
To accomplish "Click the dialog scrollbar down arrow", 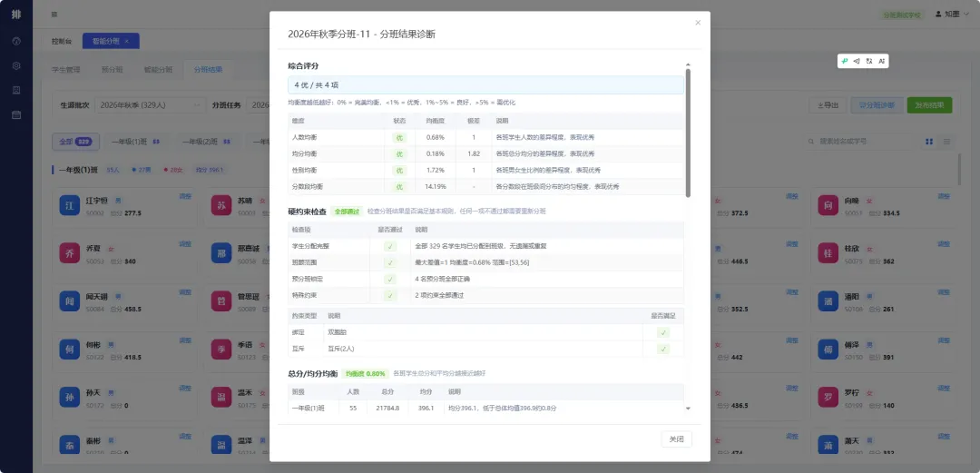I will [x=688, y=408].
